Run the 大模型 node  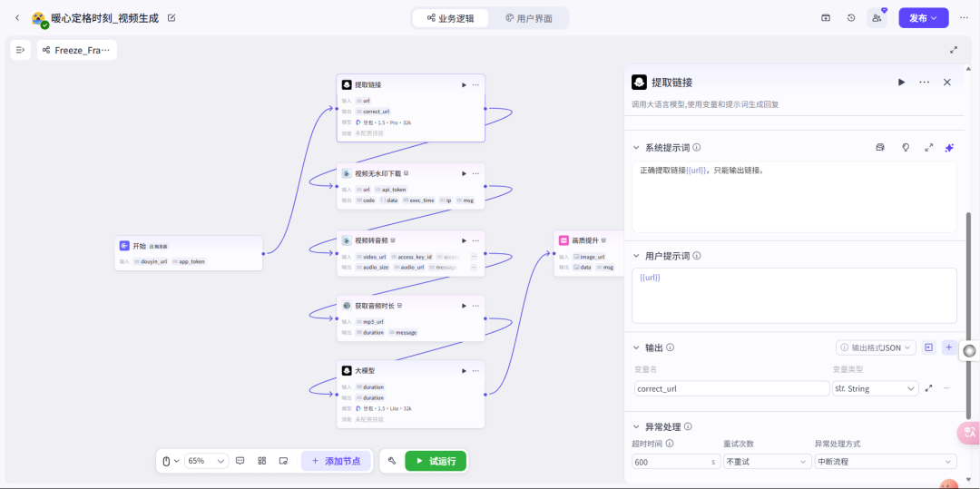click(464, 371)
